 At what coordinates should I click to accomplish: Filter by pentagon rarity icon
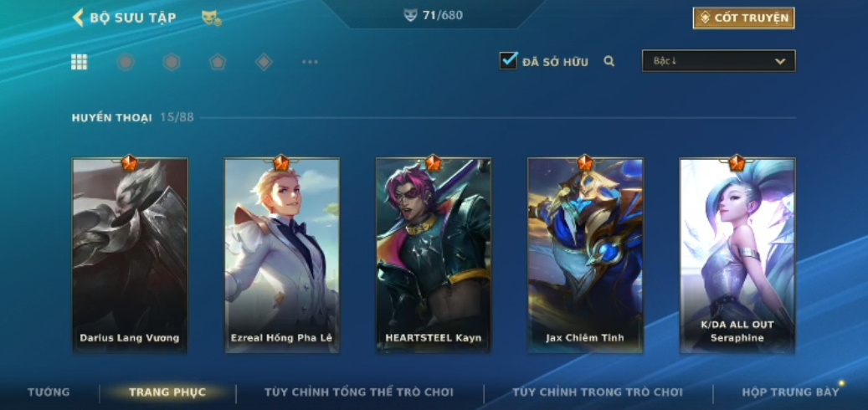(218, 62)
